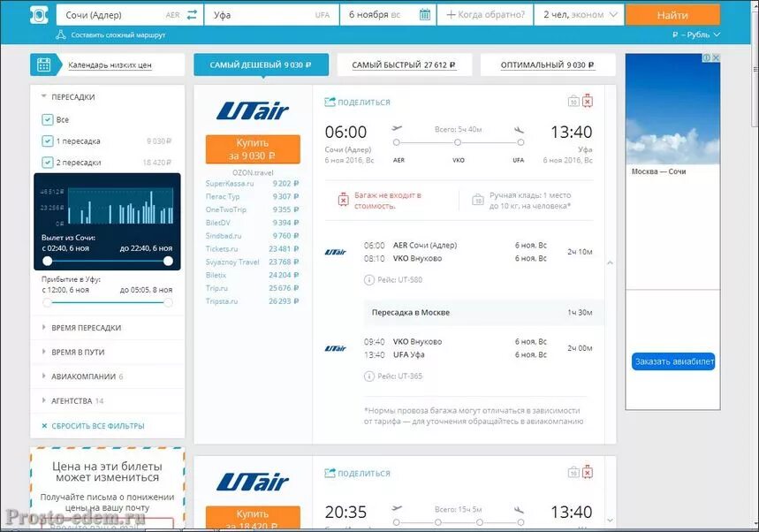Close the advertisement with X icon
Viewport: 759px width, 532px height.
pyautogui.click(x=716, y=57)
